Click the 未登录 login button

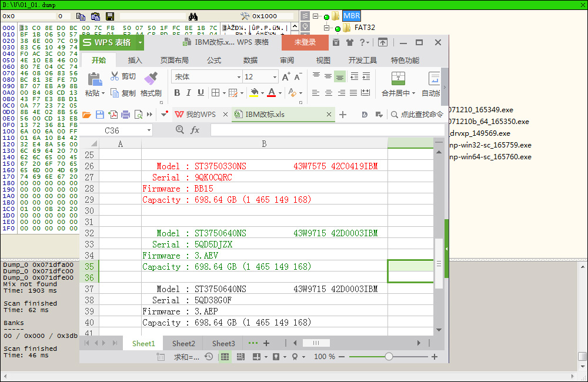305,42
